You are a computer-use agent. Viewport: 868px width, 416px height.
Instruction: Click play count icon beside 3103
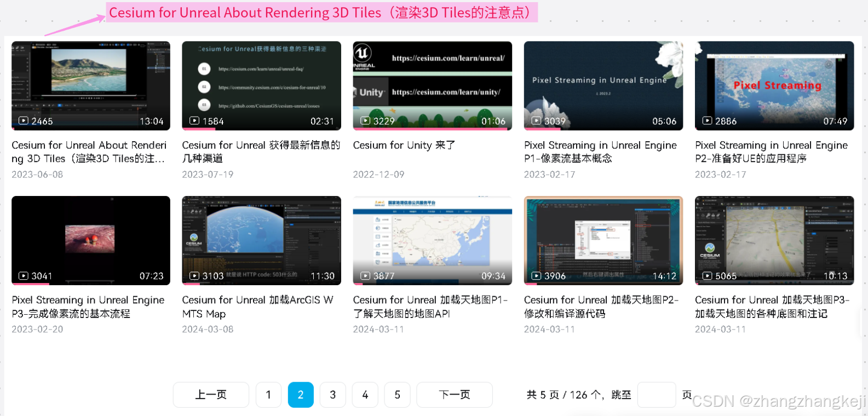[x=194, y=276]
